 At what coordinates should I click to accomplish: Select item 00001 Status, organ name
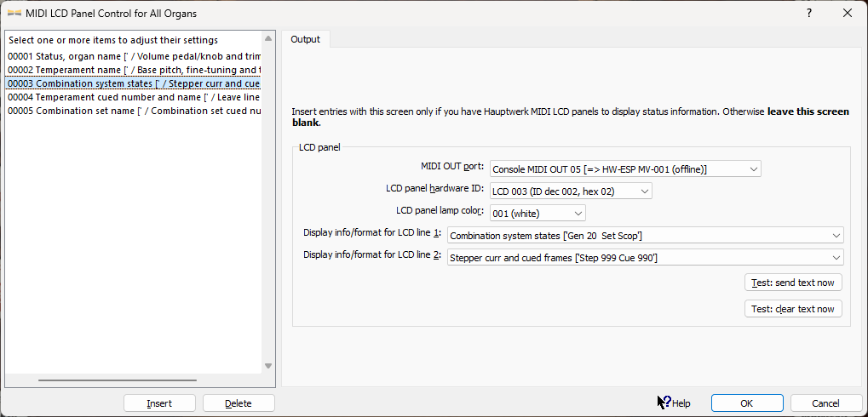point(134,56)
